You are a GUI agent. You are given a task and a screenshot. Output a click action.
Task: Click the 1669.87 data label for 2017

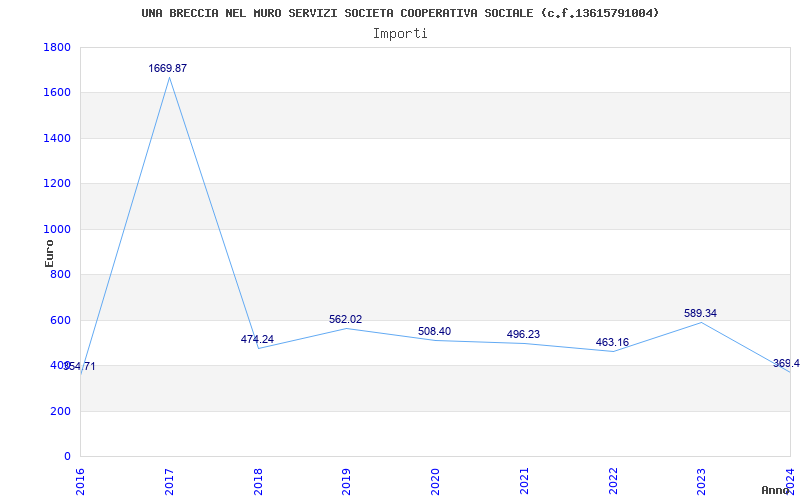(168, 68)
